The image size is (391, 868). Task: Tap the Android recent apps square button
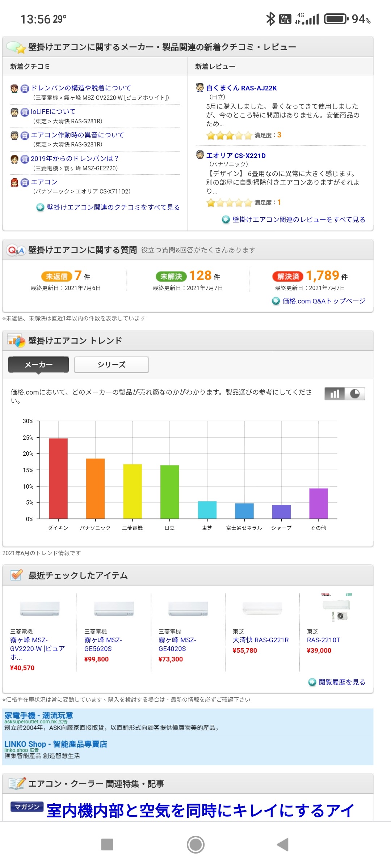click(x=107, y=844)
